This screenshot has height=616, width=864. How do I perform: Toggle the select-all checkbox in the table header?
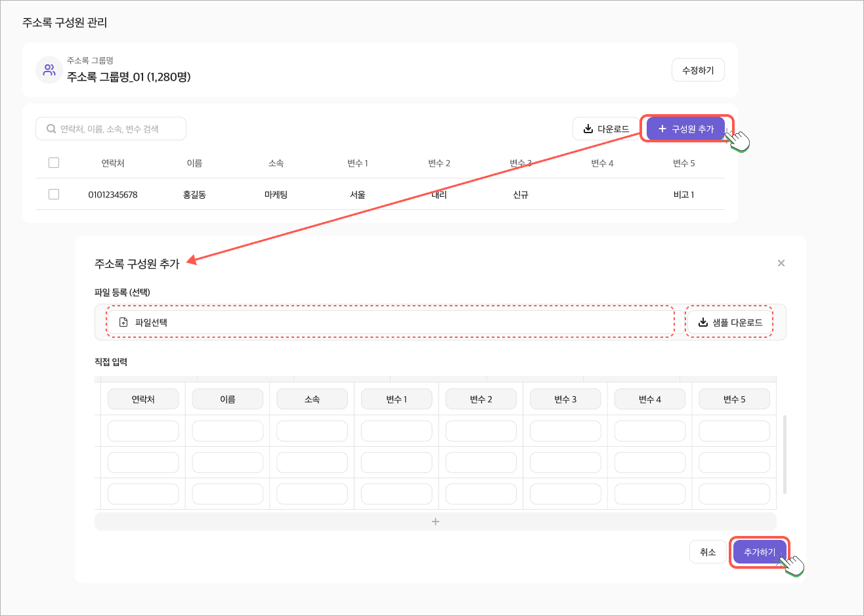[54, 163]
